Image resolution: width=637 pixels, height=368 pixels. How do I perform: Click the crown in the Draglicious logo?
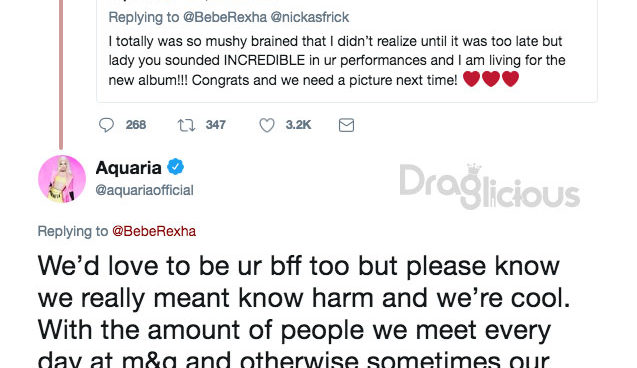(474, 169)
